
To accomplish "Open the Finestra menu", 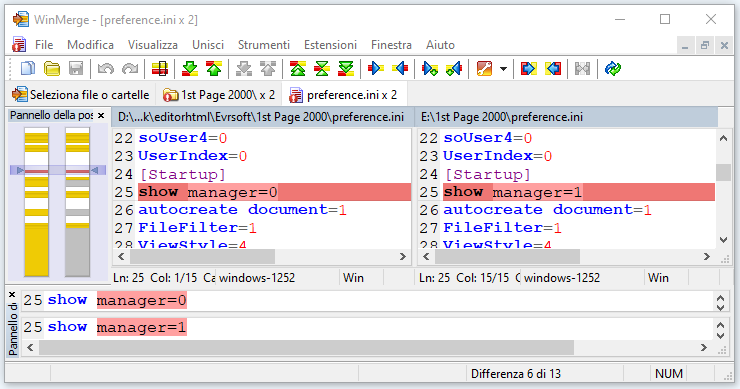I will pos(391,45).
